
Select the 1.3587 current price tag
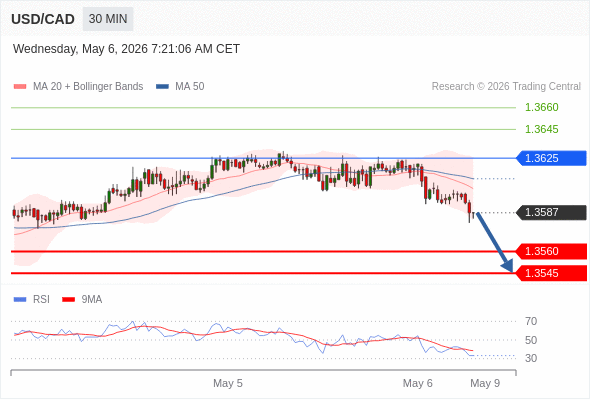(551, 213)
